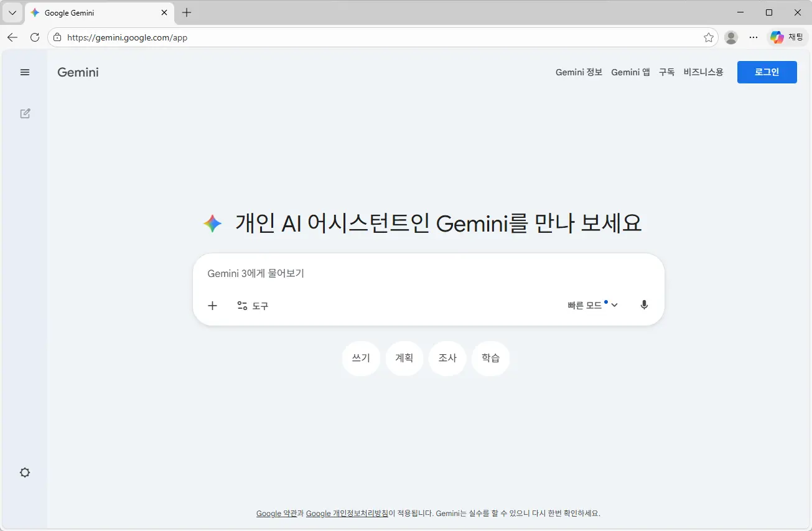Open the Gemini 정보 menu item
The height and width of the screenshot is (531, 812).
pos(579,72)
